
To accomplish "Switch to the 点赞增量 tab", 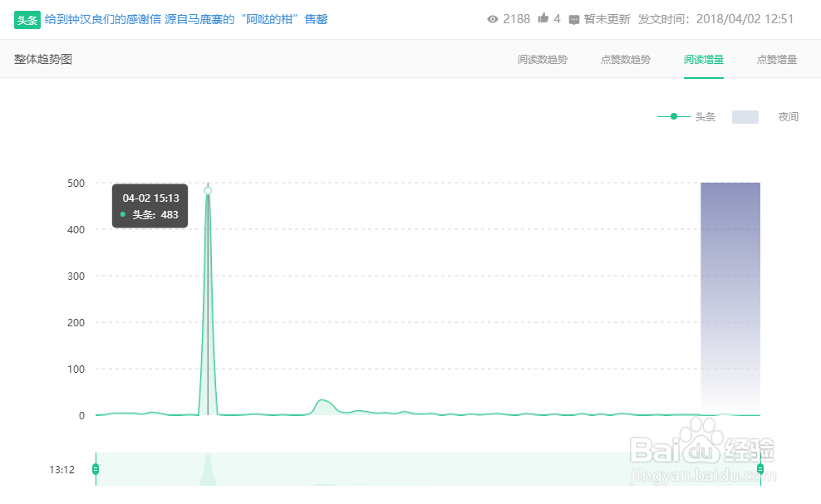I will tap(776, 60).
